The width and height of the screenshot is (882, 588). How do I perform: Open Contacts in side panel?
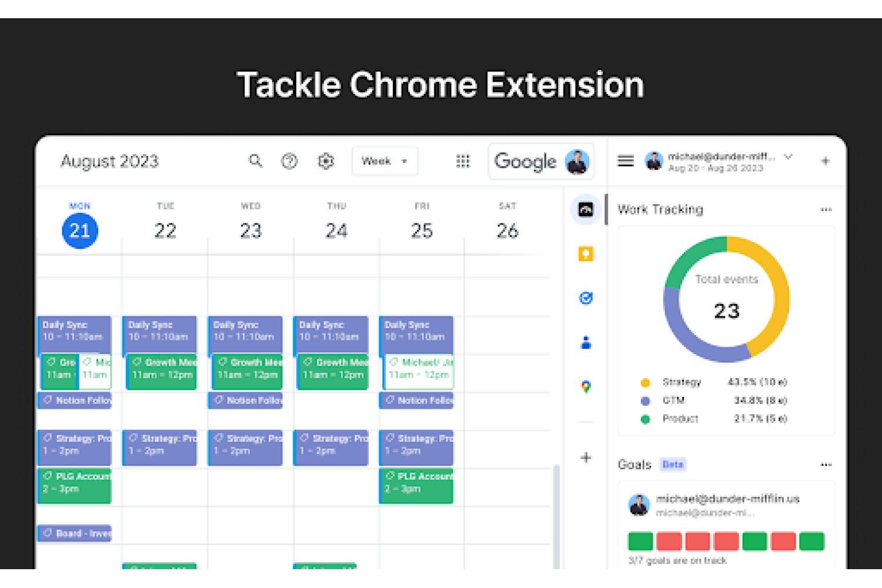(586, 342)
